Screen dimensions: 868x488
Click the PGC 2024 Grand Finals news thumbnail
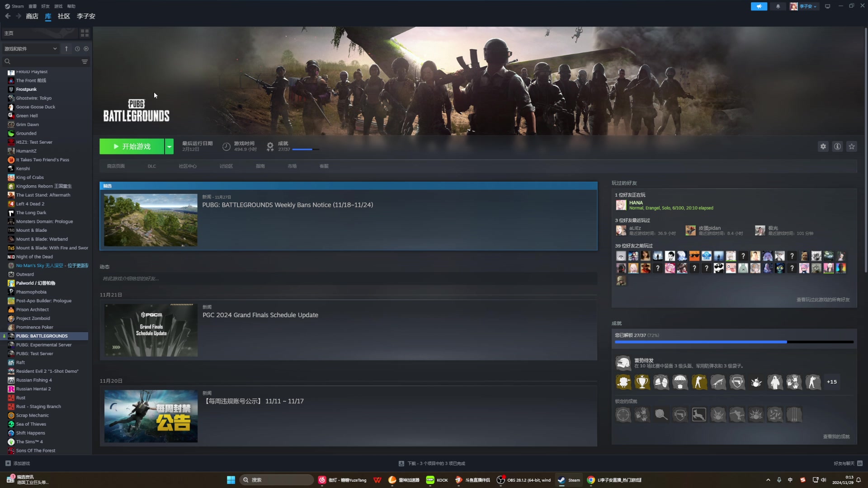[x=150, y=329]
